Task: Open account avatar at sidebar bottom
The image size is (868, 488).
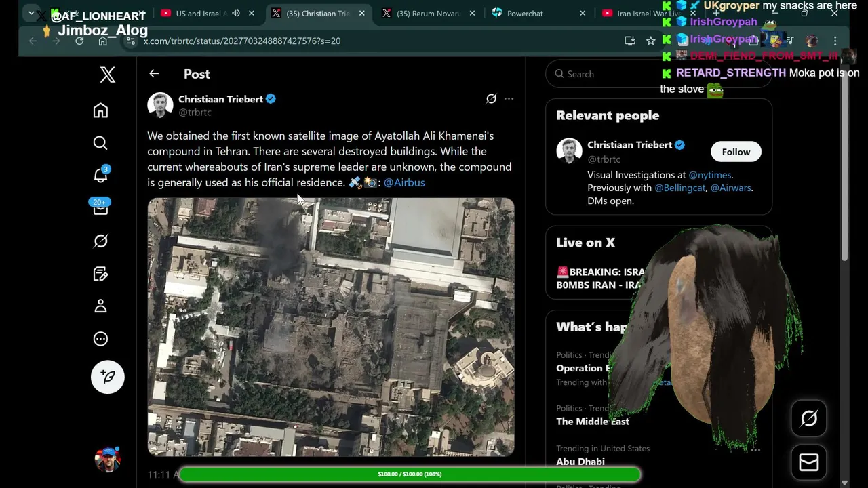Action: pos(108,459)
